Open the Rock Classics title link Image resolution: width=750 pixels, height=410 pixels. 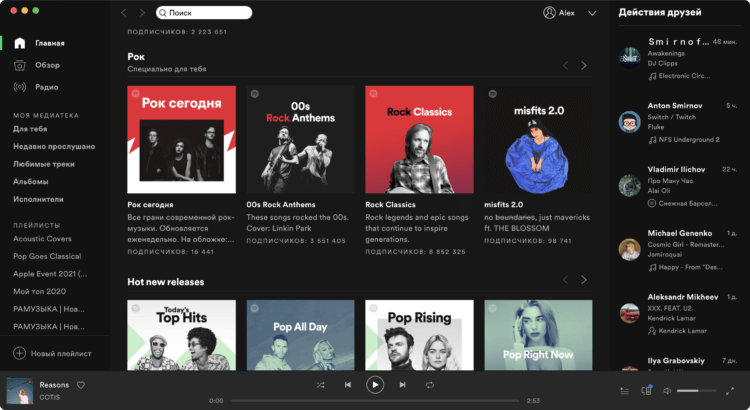[x=390, y=204]
